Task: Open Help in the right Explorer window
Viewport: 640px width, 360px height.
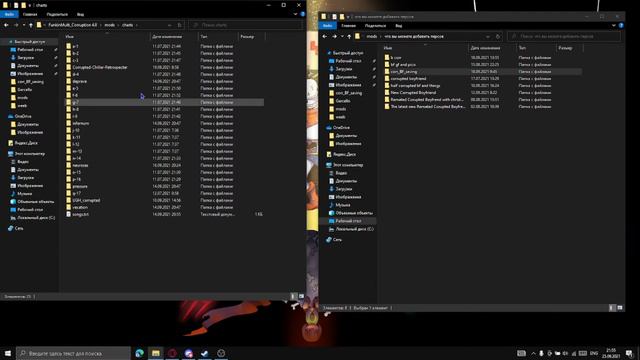Action: coord(621,26)
